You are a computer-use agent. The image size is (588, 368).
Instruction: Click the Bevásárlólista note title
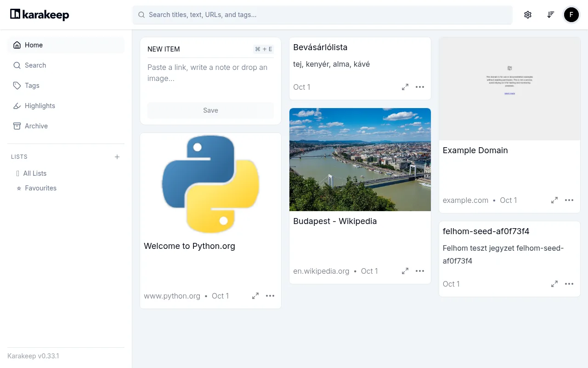point(320,47)
